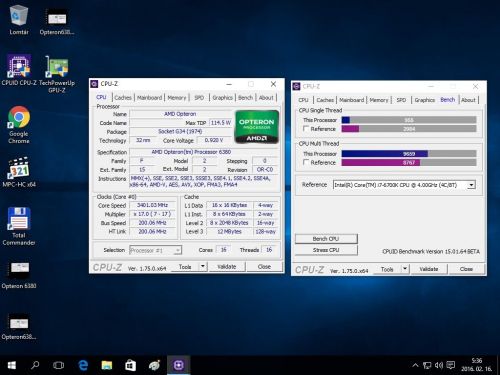Minimize the left CPU-Z window

(229, 84)
